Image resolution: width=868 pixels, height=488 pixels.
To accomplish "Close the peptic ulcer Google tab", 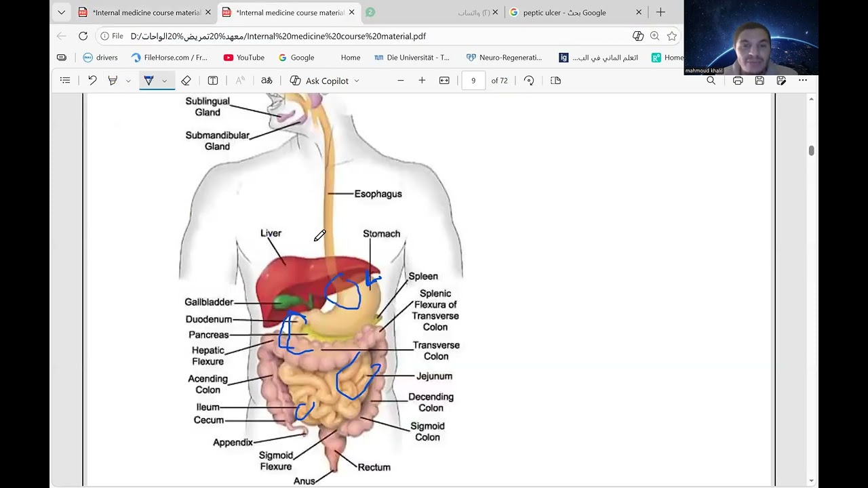I will click(638, 12).
